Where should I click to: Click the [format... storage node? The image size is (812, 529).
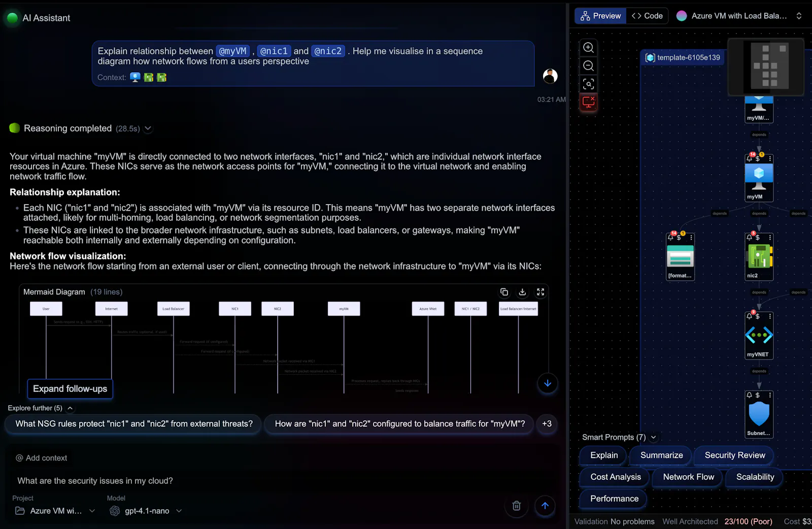pos(680,256)
